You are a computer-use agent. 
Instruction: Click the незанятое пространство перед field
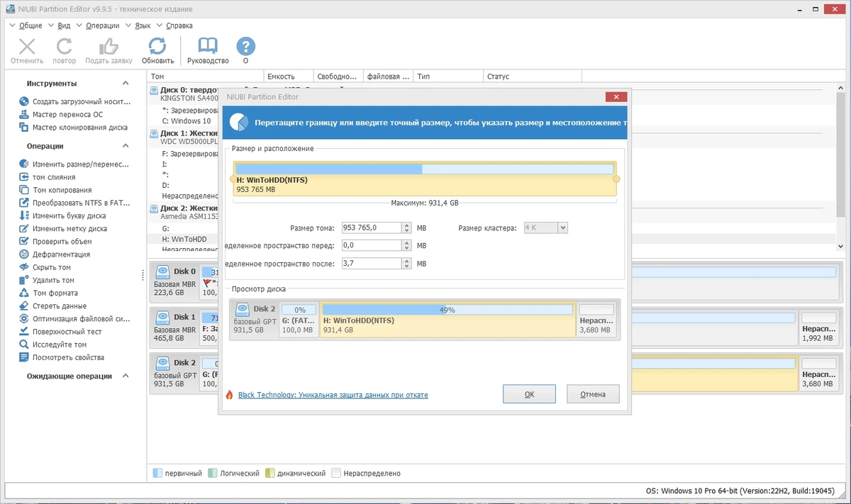[x=372, y=245]
